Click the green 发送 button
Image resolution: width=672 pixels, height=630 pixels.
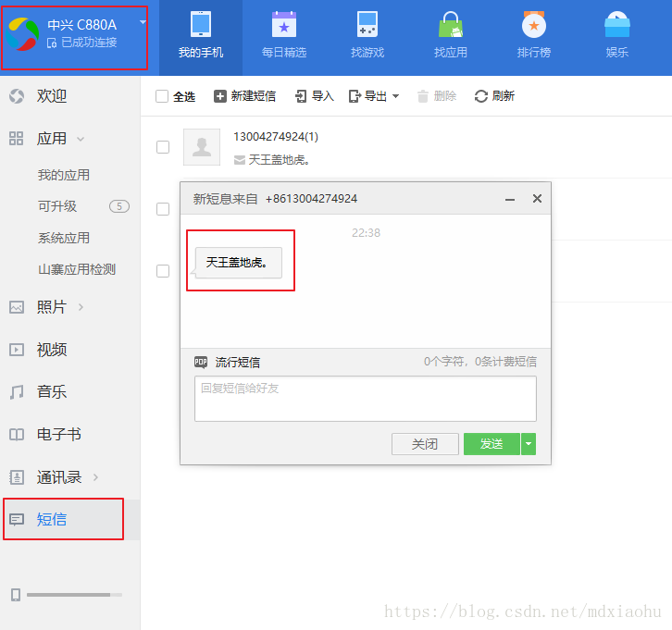pyautogui.click(x=492, y=444)
